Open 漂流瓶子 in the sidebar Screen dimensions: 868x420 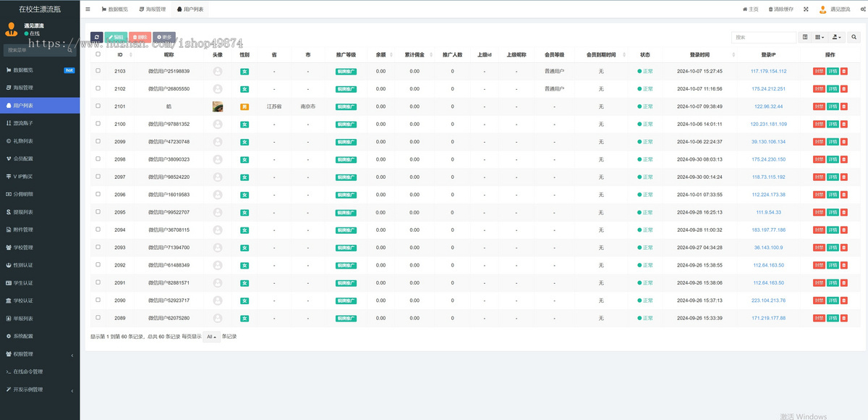(40, 123)
